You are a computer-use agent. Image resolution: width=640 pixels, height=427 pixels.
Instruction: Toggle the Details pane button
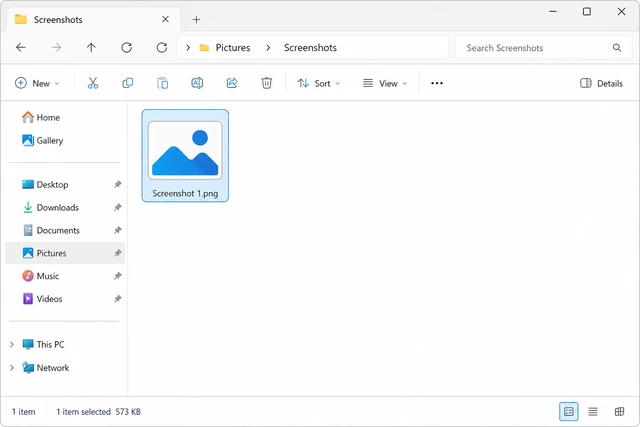coord(602,83)
